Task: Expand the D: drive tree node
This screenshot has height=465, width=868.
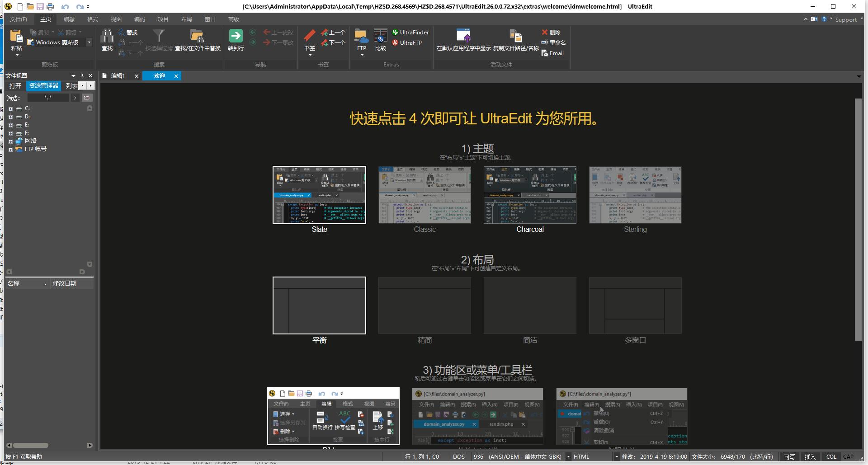Action: pos(10,117)
